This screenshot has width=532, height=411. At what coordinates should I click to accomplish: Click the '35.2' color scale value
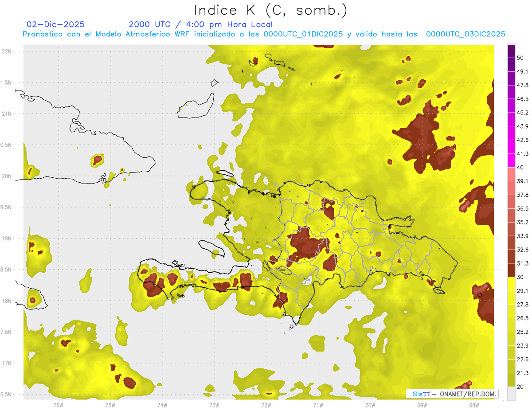click(523, 222)
